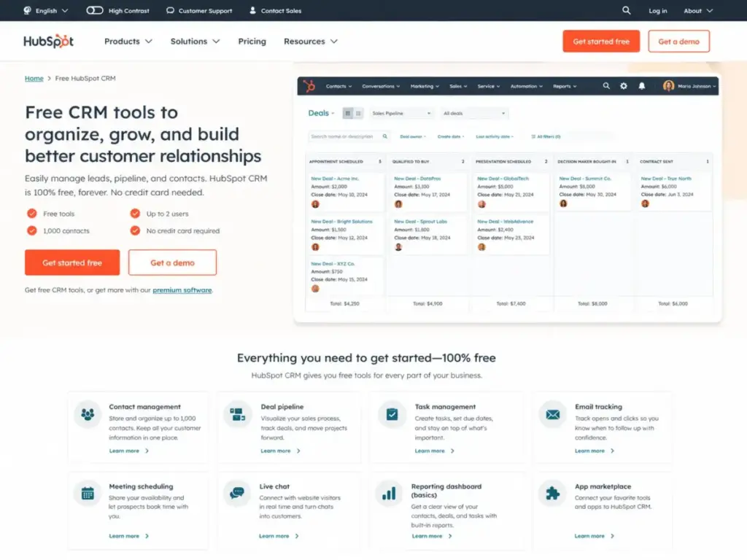747x560 pixels.
Task: Select the board view icon next to Deals
Action: point(348,113)
